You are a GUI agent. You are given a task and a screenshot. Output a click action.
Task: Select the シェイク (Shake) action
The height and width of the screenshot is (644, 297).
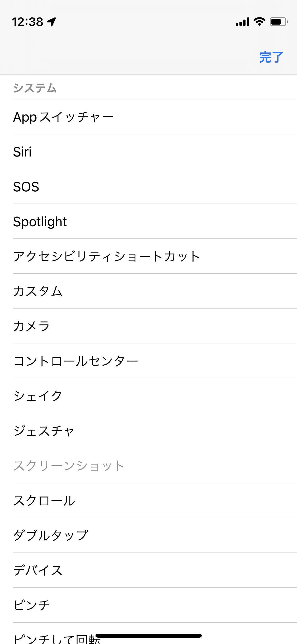(x=38, y=396)
